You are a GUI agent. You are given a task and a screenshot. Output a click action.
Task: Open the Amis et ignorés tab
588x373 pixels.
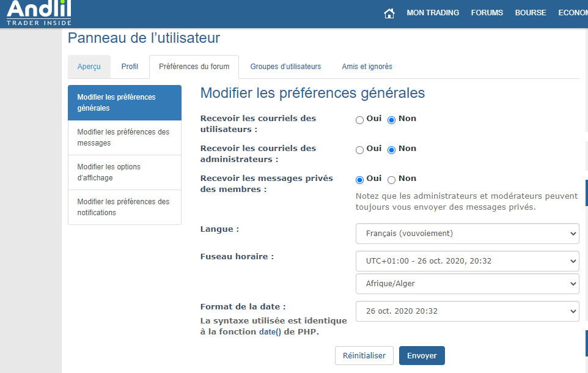(x=367, y=67)
